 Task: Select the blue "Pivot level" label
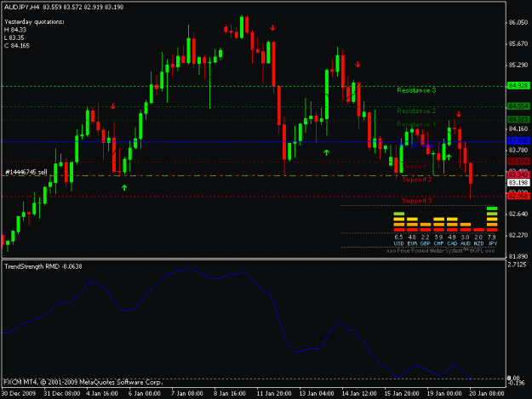click(x=416, y=145)
